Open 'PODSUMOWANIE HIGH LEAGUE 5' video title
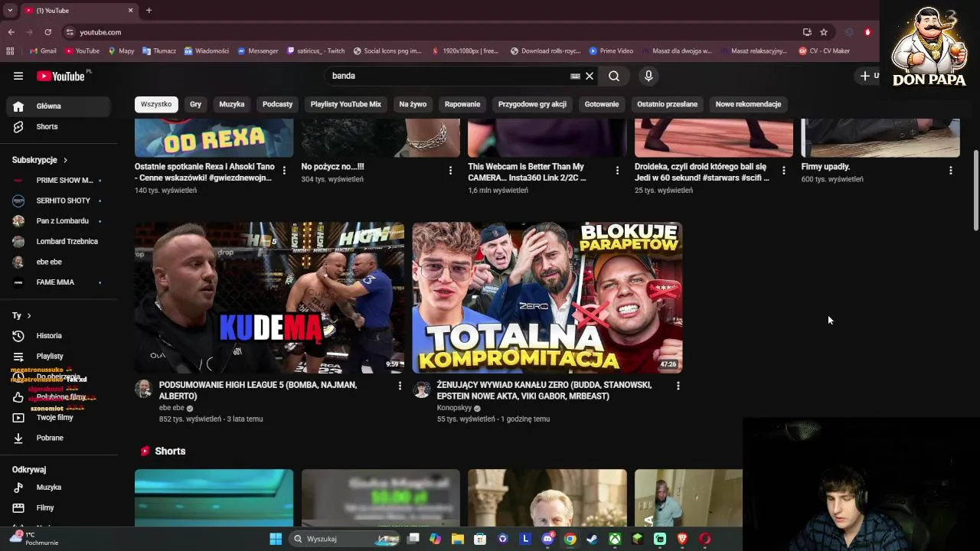This screenshot has width=980, height=551. pyautogui.click(x=258, y=390)
